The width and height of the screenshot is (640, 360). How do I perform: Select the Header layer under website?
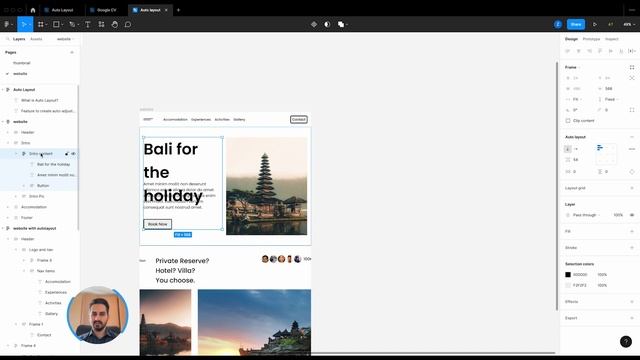pos(28,132)
